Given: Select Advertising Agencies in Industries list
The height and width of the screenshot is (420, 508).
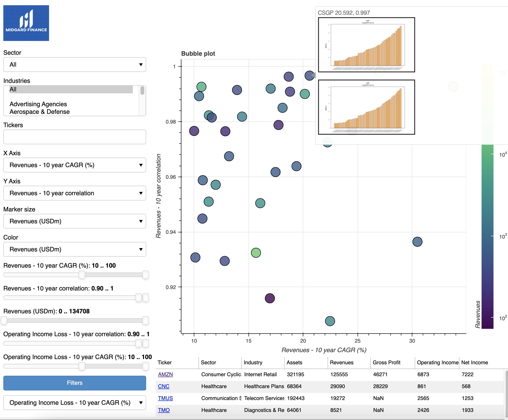Looking at the screenshot, I should pos(38,104).
